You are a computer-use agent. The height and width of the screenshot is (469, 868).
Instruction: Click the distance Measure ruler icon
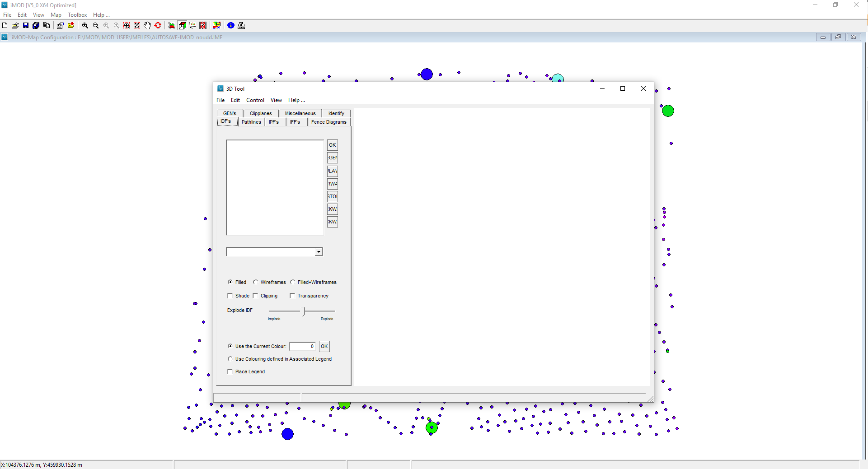[241, 26]
